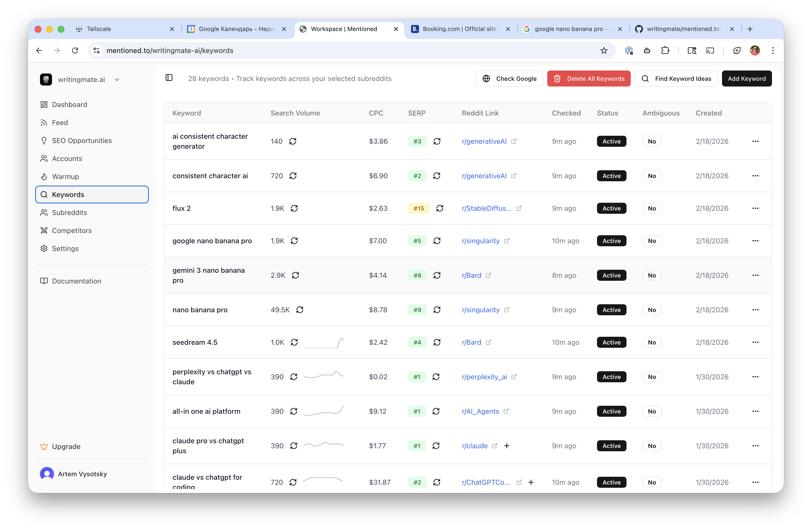Toggle Active status for consistent character ai
The height and width of the screenshot is (530, 812).
tap(611, 176)
